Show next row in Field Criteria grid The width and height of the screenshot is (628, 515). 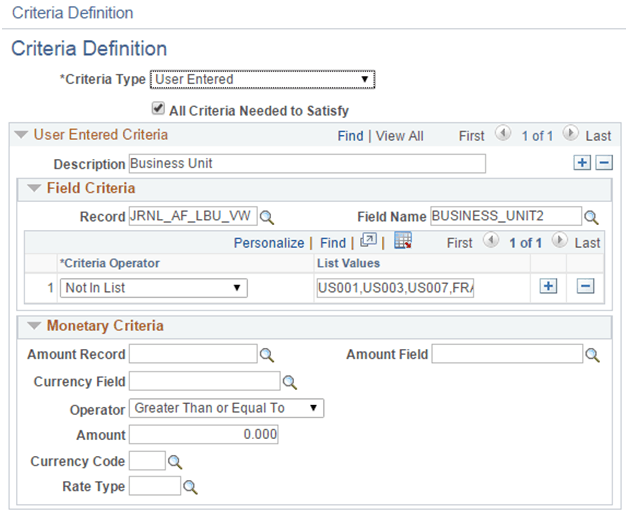pos(560,240)
